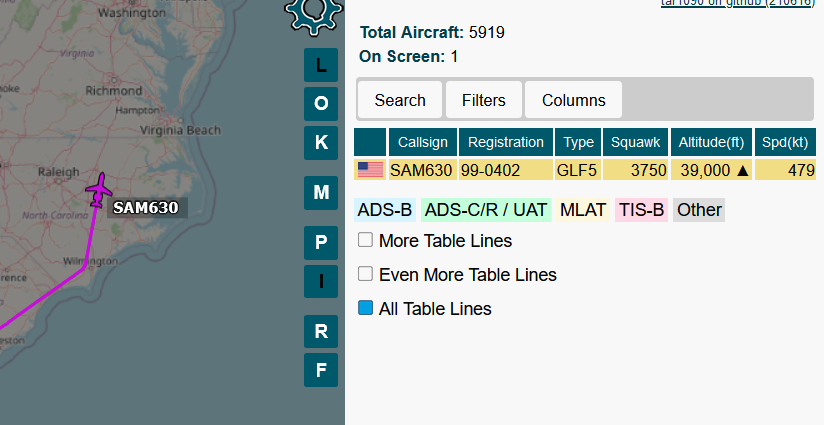Uncheck All Table Lines checkbox
Image resolution: width=824 pixels, height=425 pixels.
tap(365, 308)
